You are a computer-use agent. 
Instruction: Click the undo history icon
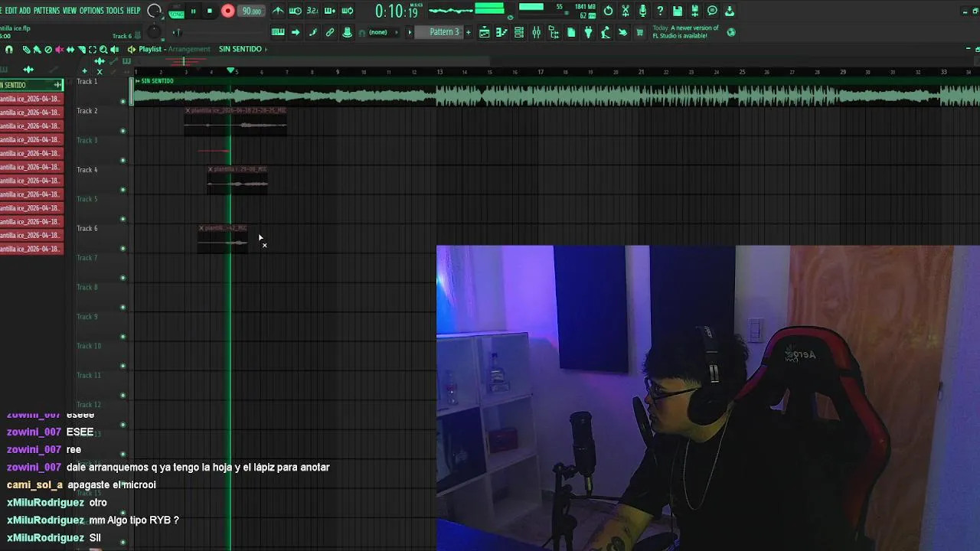[608, 11]
